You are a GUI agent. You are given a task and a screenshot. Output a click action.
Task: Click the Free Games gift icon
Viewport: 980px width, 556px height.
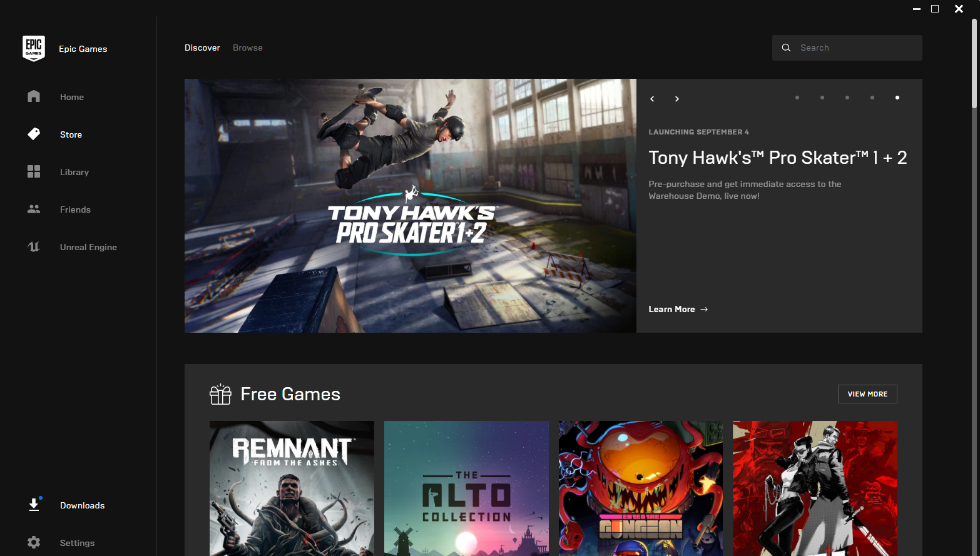pyautogui.click(x=220, y=394)
